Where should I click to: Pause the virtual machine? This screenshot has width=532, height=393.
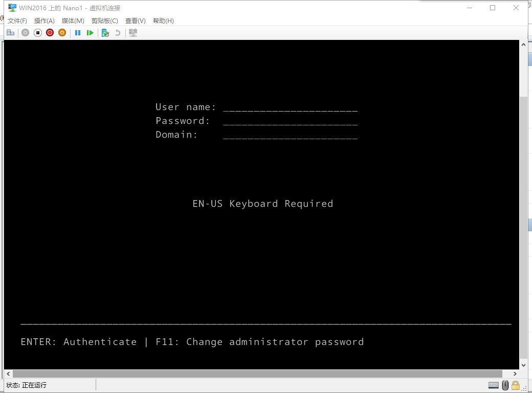coord(78,33)
